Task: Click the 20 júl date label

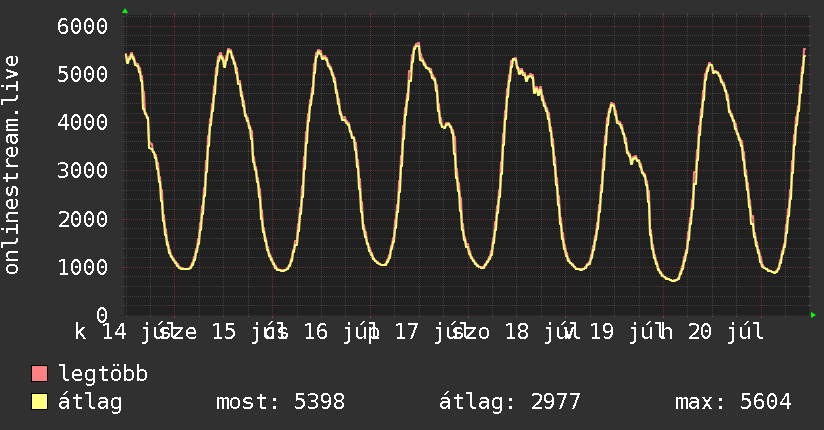Action: (726, 332)
